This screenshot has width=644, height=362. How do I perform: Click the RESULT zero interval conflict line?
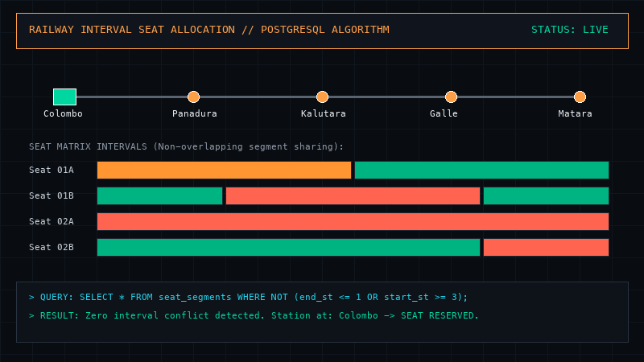254,315
